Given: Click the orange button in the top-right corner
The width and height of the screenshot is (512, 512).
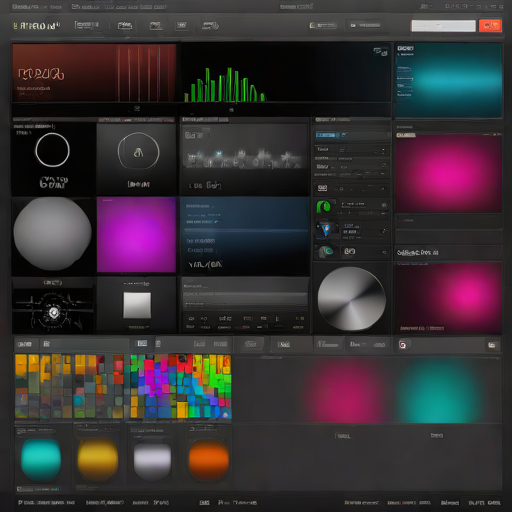Looking at the screenshot, I should (490, 26).
